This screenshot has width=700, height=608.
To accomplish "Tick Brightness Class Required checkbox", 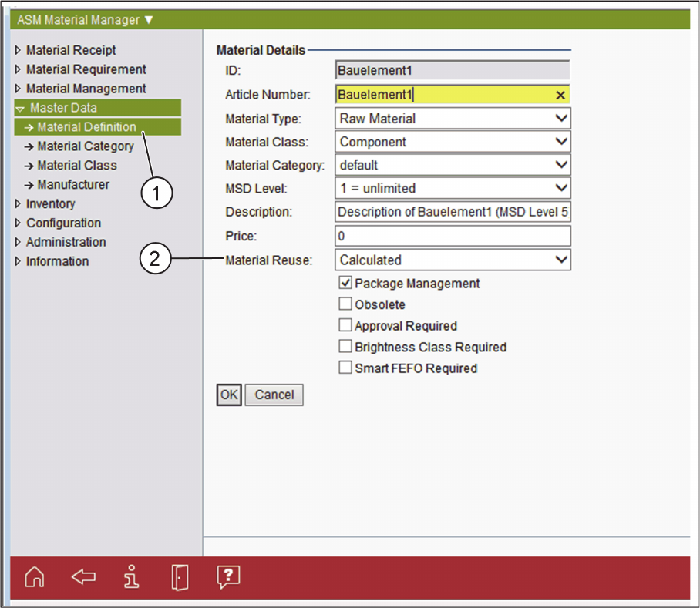I will point(345,346).
